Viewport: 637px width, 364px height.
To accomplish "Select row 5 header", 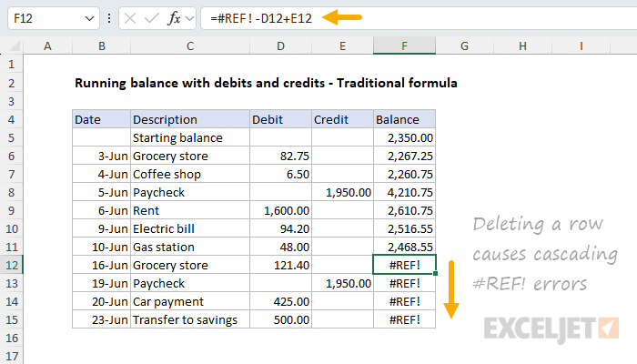I will [x=11, y=137].
